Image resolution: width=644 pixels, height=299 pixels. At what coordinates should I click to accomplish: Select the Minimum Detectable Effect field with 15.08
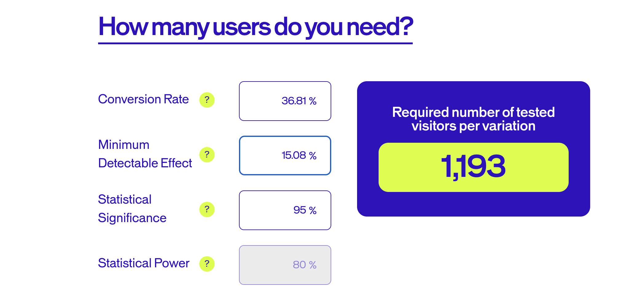click(285, 156)
